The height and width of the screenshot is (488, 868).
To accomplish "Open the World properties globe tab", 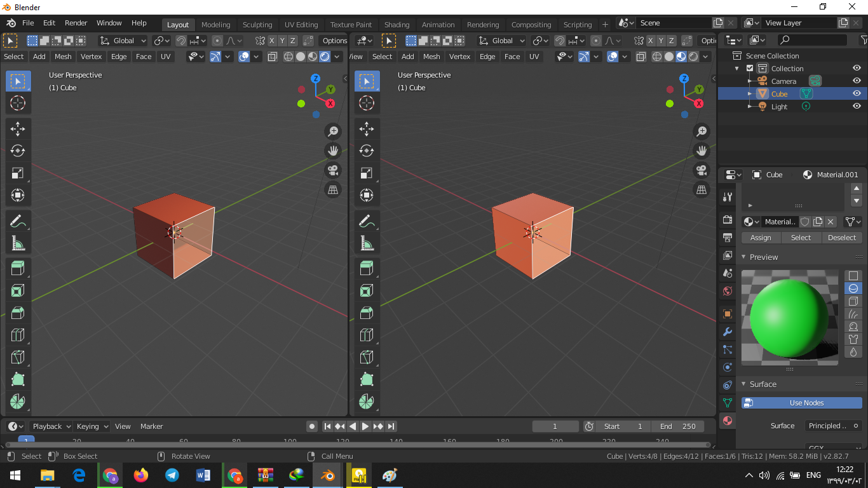I will click(728, 291).
